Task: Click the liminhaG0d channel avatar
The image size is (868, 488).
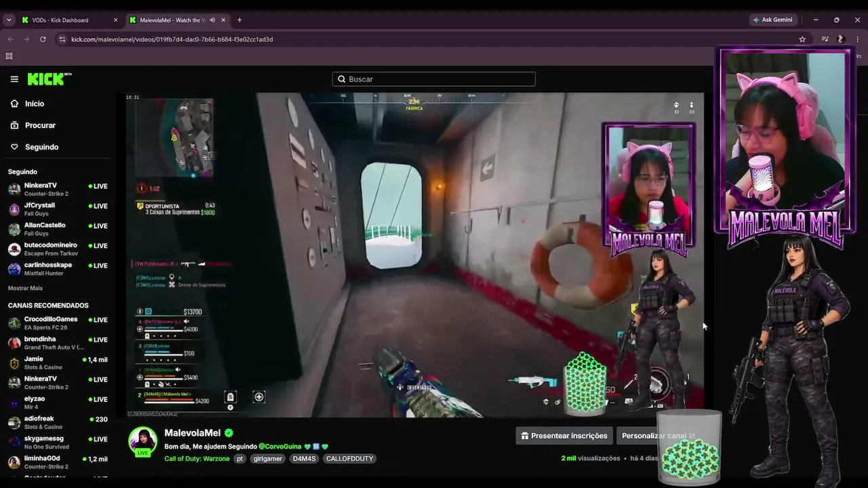Action: (14, 462)
